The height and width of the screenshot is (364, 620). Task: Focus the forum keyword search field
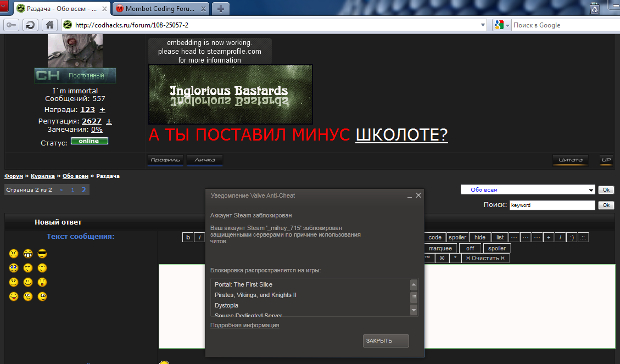coord(552,205)
